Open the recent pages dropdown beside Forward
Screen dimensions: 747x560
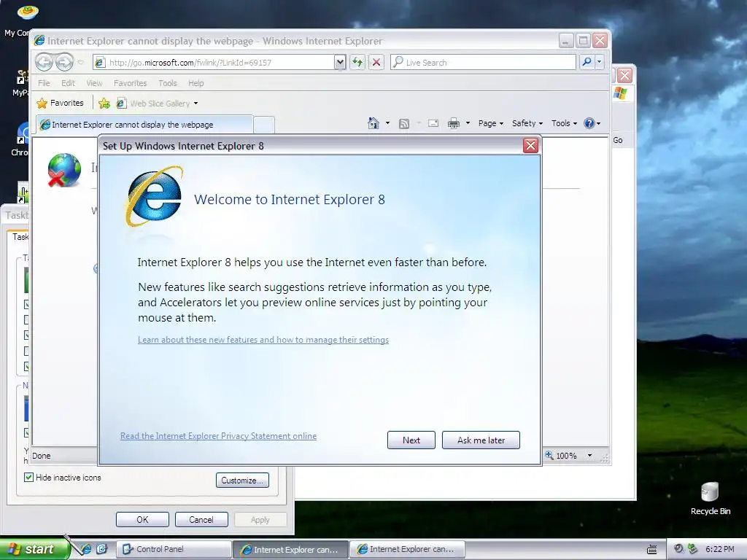pos(80,63)
